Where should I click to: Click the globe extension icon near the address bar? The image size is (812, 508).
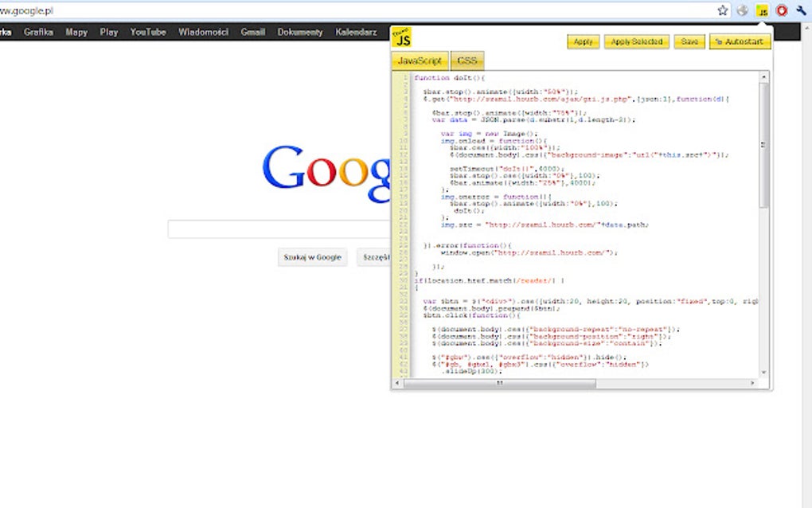pyautogui.click(x=742, y=10)
